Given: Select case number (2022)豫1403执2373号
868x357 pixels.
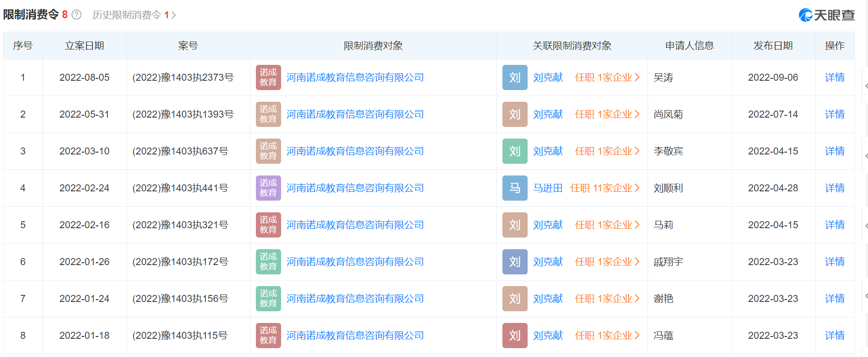Looking at the screenshot, I should [x=183, y=77].
